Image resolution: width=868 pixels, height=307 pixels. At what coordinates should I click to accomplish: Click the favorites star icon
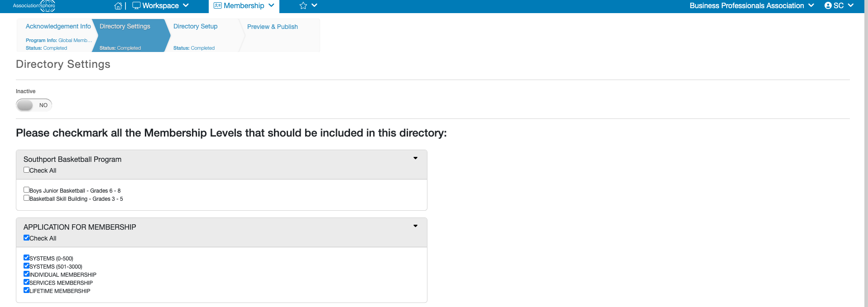coord(303,5)
